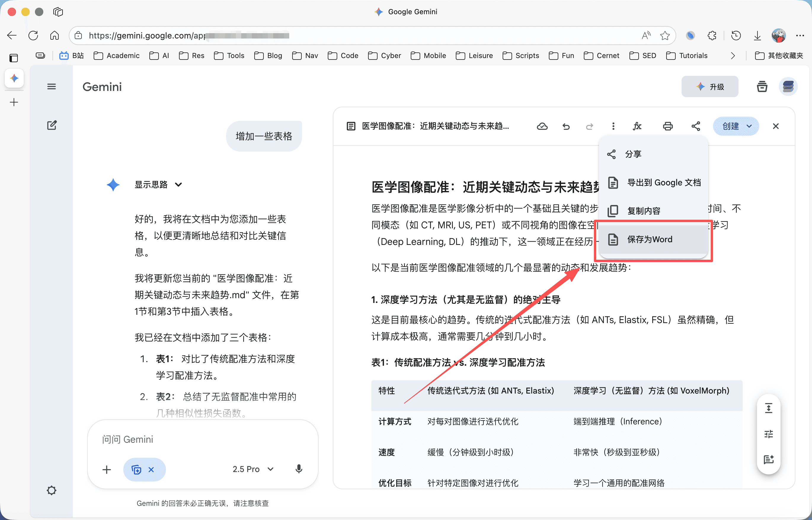Image resolution: width=812 pixels, height=520 pixels.
Task: Toggle the Gemini hamburger main menu
Action: point(51,87)
